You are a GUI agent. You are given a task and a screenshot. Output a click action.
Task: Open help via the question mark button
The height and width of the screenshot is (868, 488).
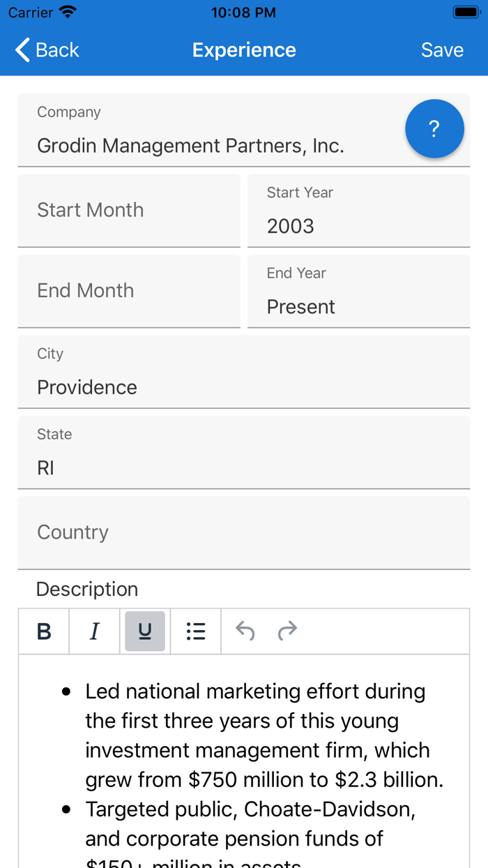pyautogui.click(x=434, y=128)
